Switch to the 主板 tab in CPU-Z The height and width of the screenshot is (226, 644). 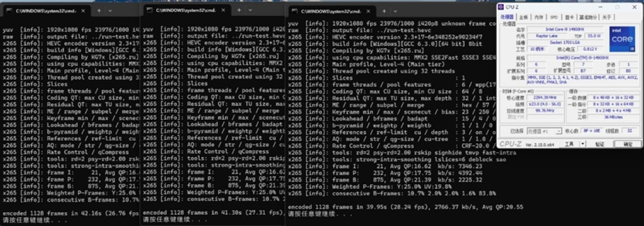(524, 17)
